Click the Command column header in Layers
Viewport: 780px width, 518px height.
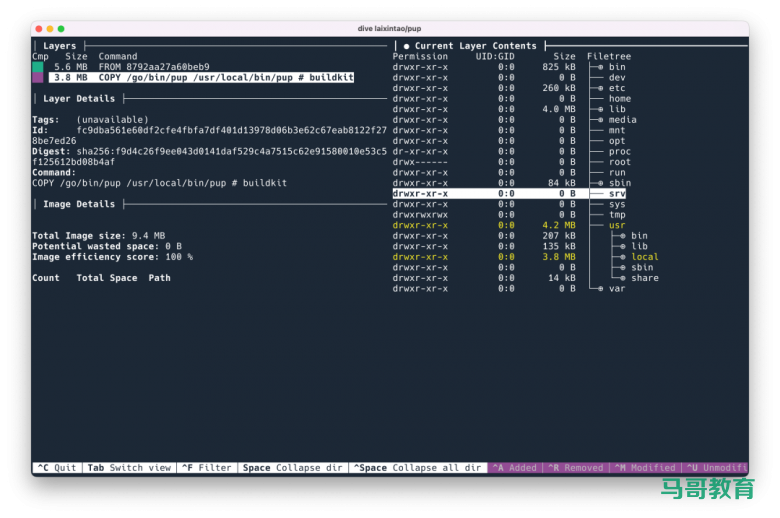pyautogui.click(x=118, y=56)
